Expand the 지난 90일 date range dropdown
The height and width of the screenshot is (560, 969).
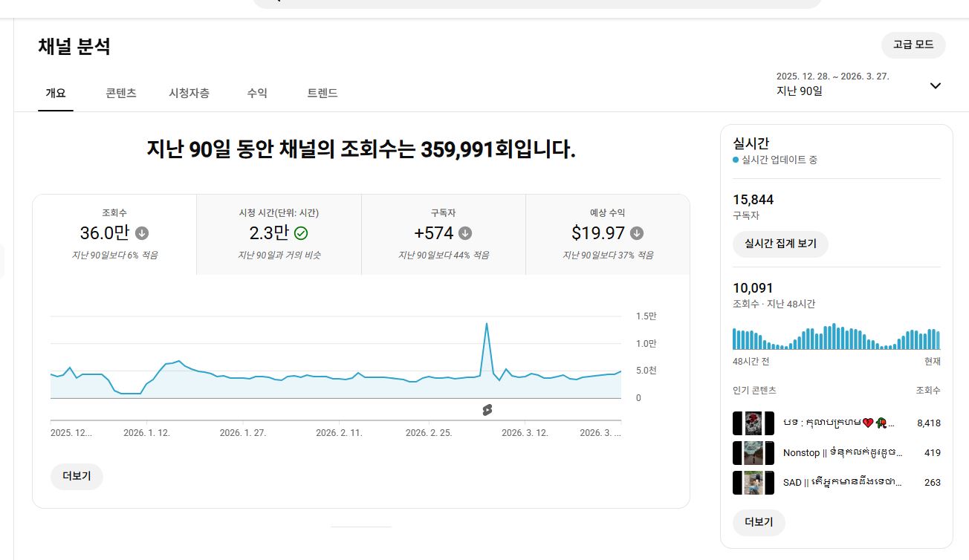935,85
